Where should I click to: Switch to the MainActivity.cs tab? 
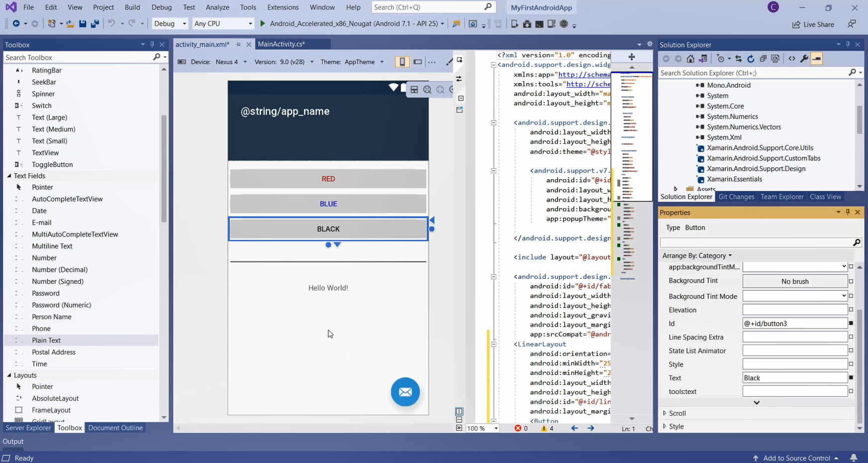click(x=281, y=44)
